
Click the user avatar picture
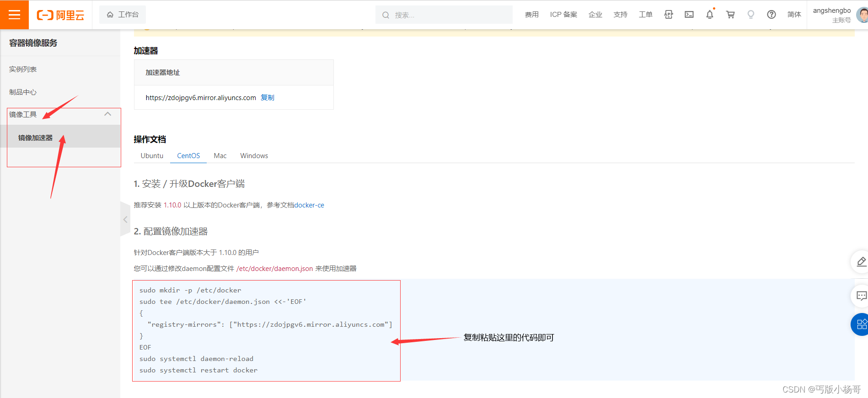[x=863, y=15]
